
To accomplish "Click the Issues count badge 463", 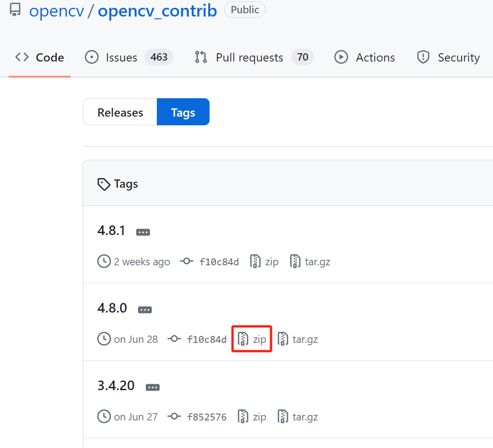I will click(x=159, y=57).
